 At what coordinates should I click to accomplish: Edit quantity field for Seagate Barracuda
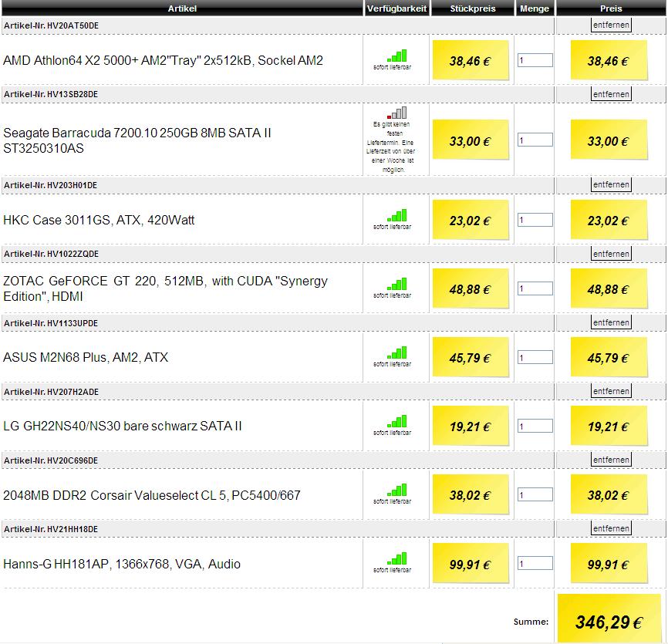(535, 140)
